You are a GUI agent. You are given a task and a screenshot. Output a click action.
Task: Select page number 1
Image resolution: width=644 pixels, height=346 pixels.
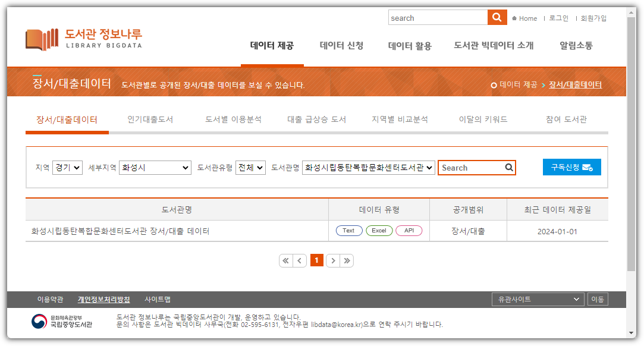coord(317,260)
